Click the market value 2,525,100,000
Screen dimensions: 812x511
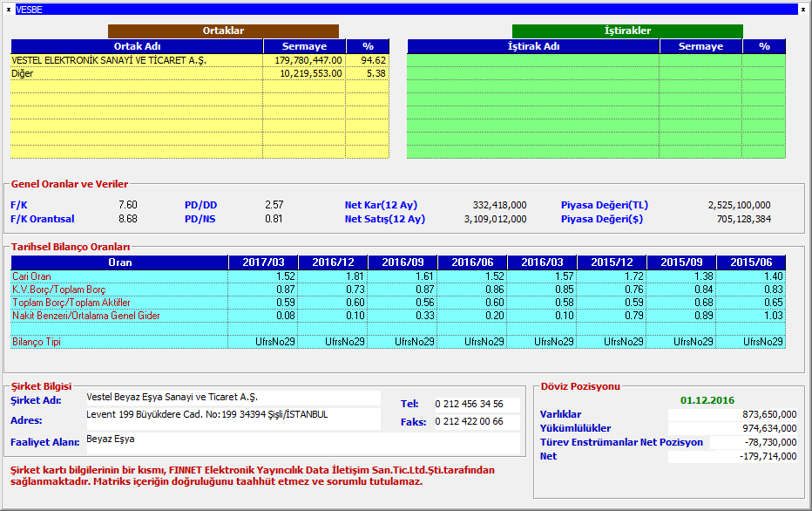pyautogui.click(x=740, y=205)
